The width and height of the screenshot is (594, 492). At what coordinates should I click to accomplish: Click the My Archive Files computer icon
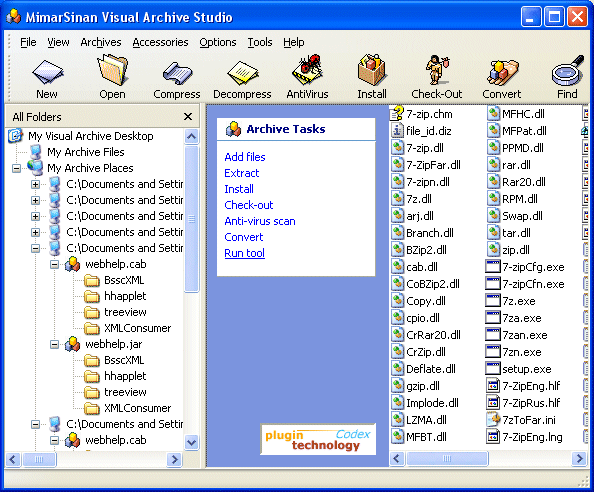coord(36,152)
